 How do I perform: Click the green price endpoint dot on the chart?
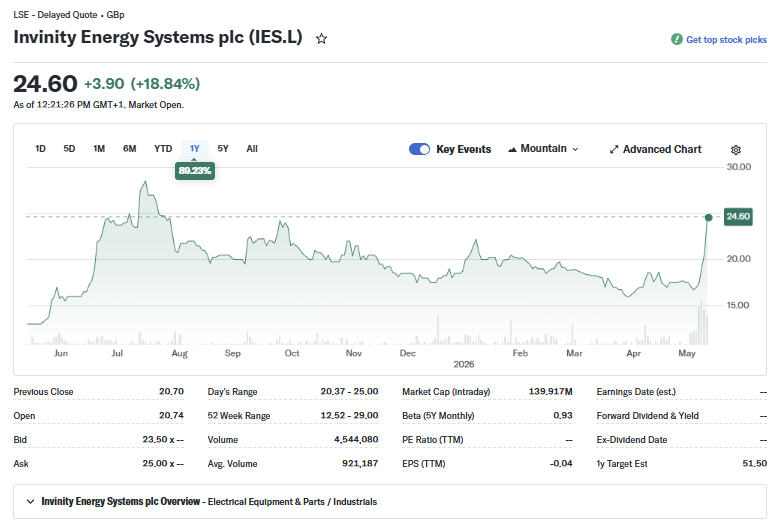click(x=708, y=218)
